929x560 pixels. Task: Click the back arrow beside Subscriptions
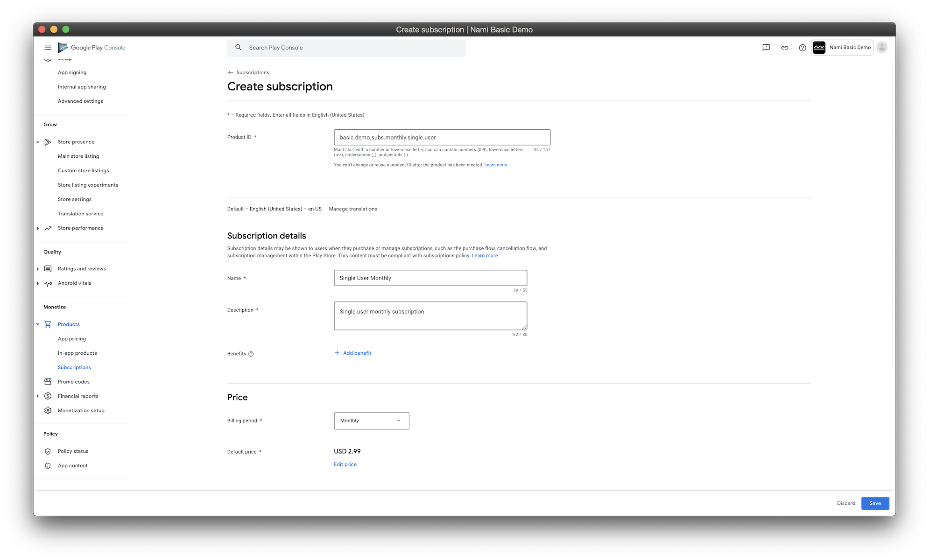point(230,73)
